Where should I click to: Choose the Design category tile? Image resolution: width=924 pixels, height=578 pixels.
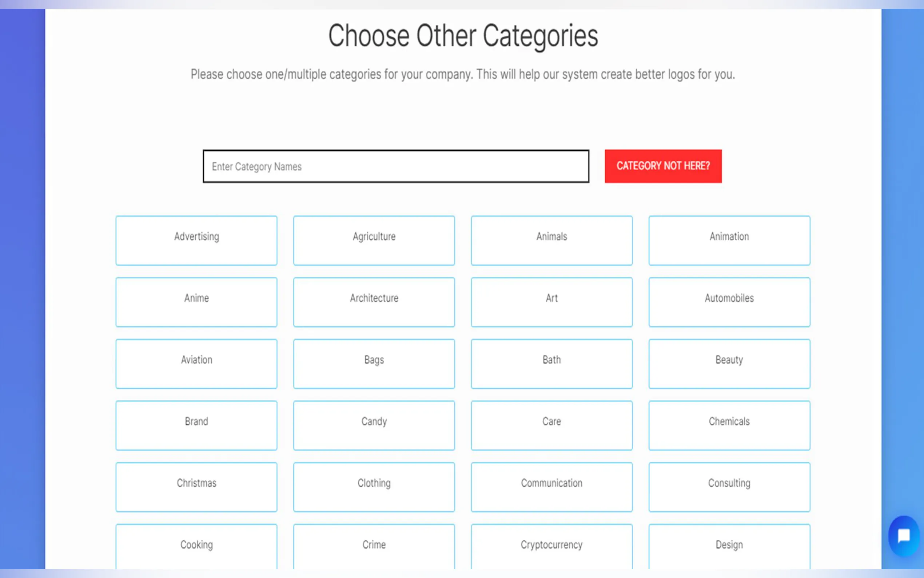coord(729,546)
